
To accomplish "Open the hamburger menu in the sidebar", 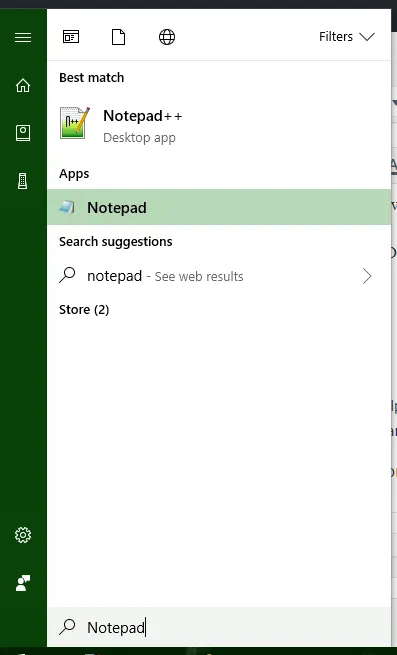I will click(23, 38).
